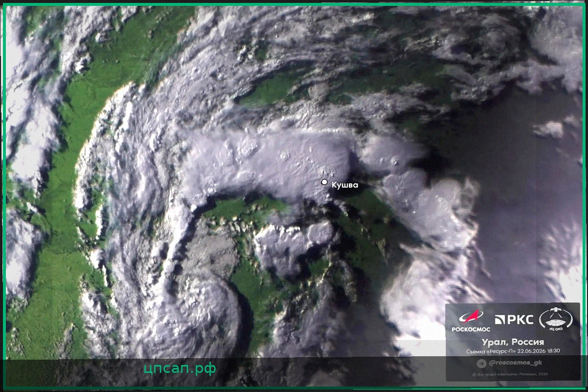Click the Roscosmos red rocket logo
Viewport: 588px width, 392px height.
[x=471, y=317]
